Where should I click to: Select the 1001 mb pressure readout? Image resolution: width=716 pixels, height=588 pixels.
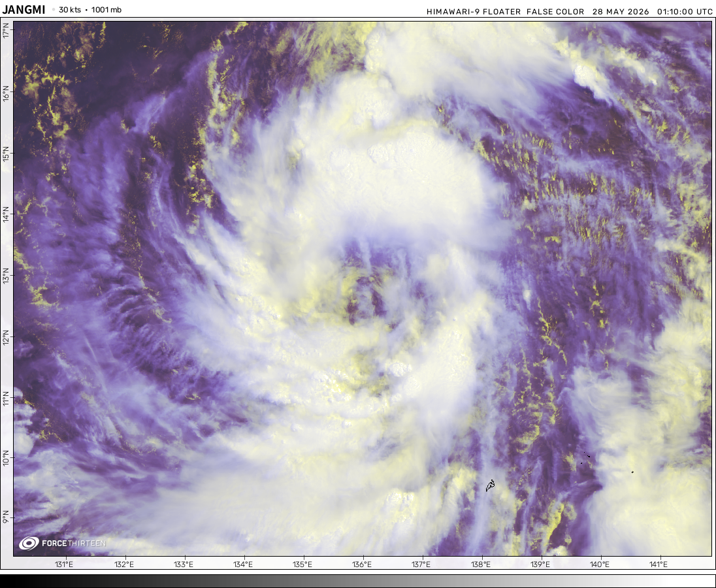pyautogui.click(x=106, y=10)
